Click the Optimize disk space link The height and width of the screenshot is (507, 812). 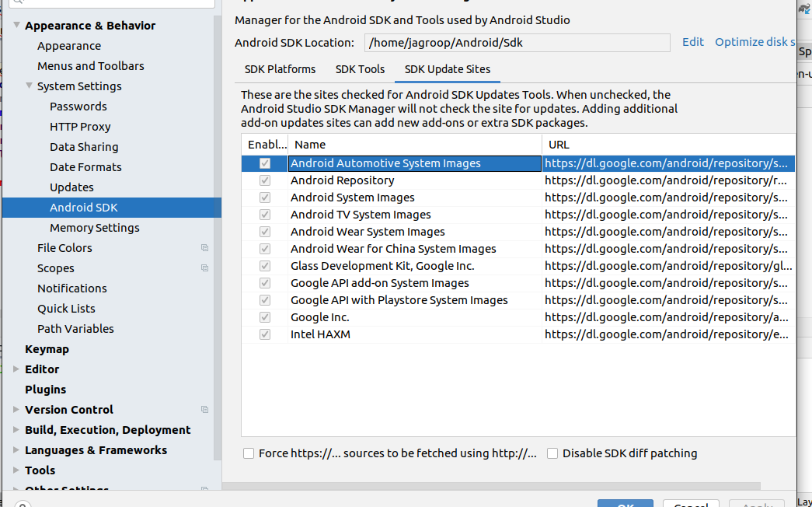click(x=754, y=42)
